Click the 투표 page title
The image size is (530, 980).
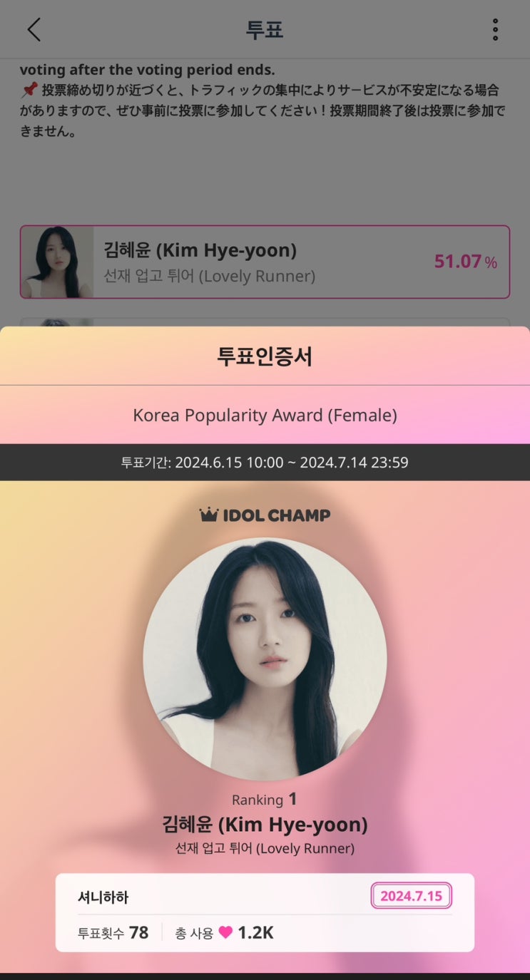265,30
